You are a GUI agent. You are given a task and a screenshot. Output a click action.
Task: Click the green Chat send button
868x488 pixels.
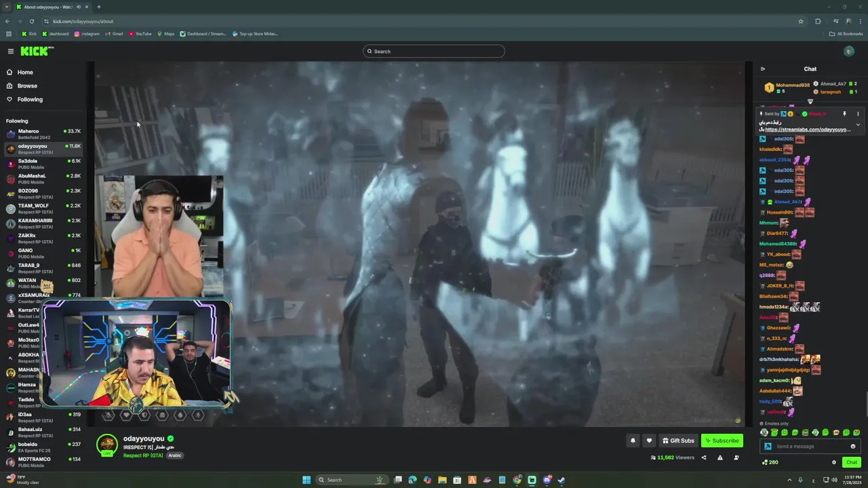pyautogui.click(x=852, y=462)
